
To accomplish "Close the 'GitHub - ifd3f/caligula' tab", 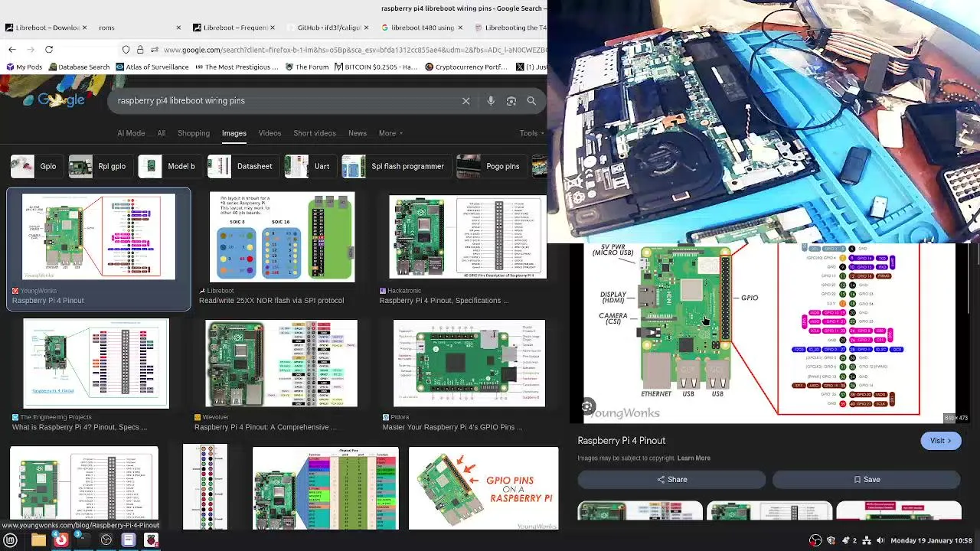I will (x=367, y=28).
